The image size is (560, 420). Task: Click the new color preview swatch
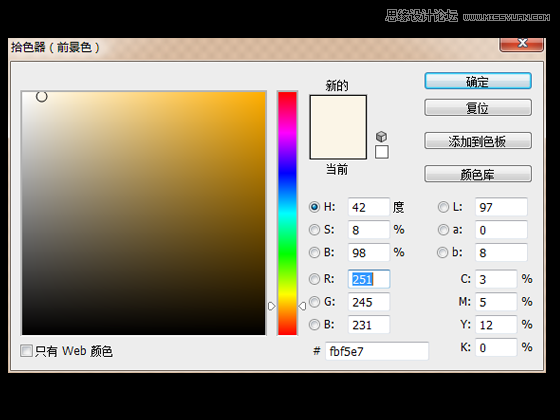tap(338, 111)
